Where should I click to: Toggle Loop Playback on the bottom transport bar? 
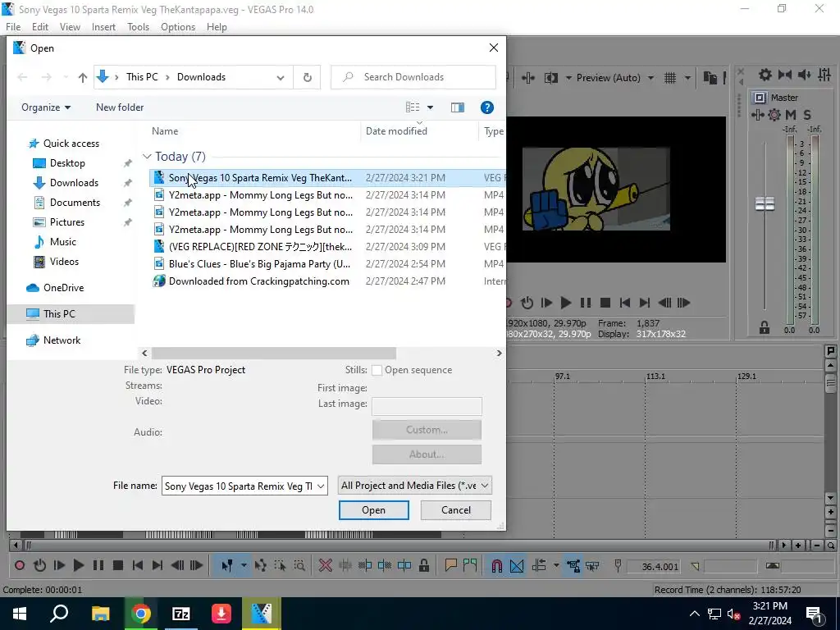point(39,565)
